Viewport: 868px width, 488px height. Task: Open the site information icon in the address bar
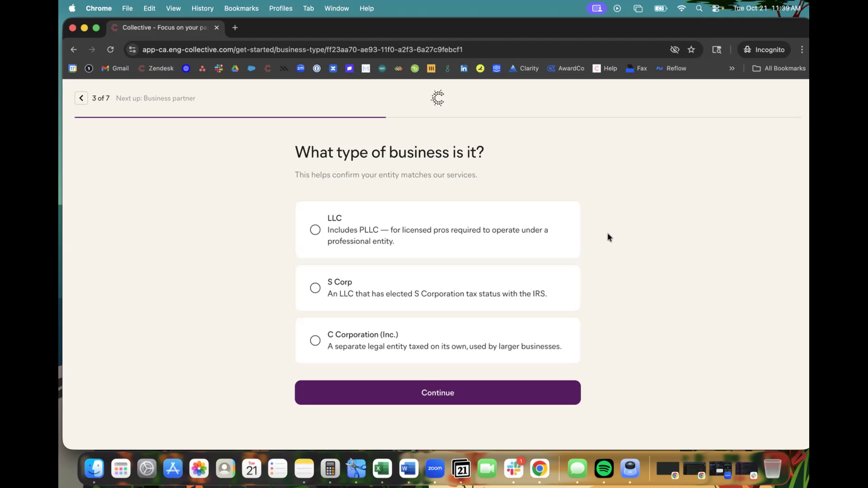(132, 50)
